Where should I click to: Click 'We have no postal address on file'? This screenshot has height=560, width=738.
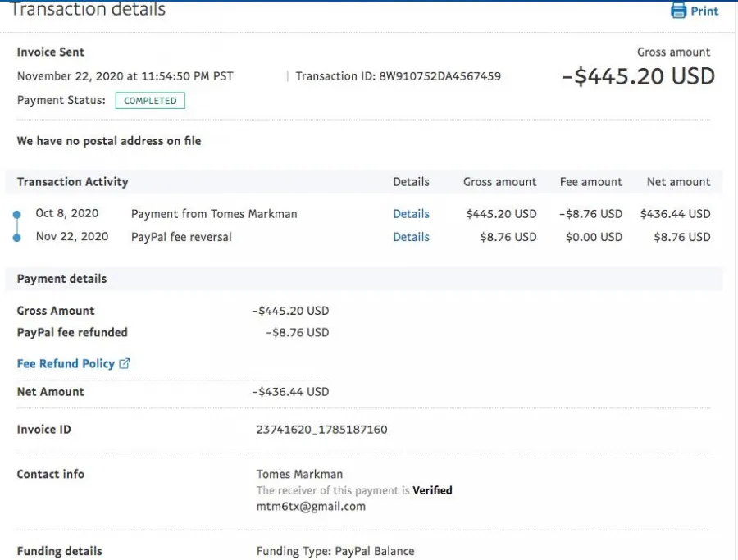click(x=109, y=141)
